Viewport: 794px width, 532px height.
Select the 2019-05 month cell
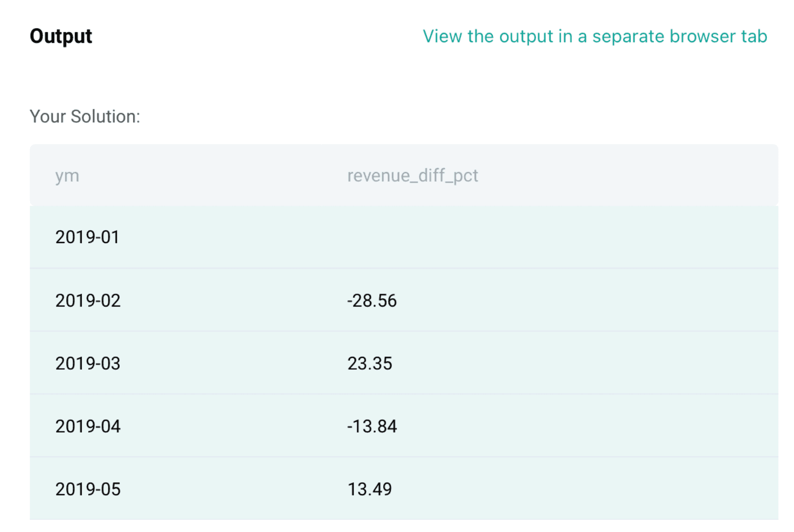pos(88,489)
